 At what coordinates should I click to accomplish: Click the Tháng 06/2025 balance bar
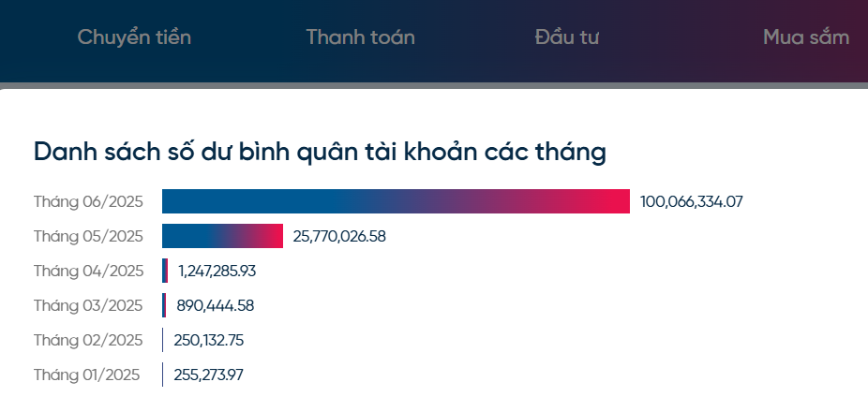coord(396,201)
